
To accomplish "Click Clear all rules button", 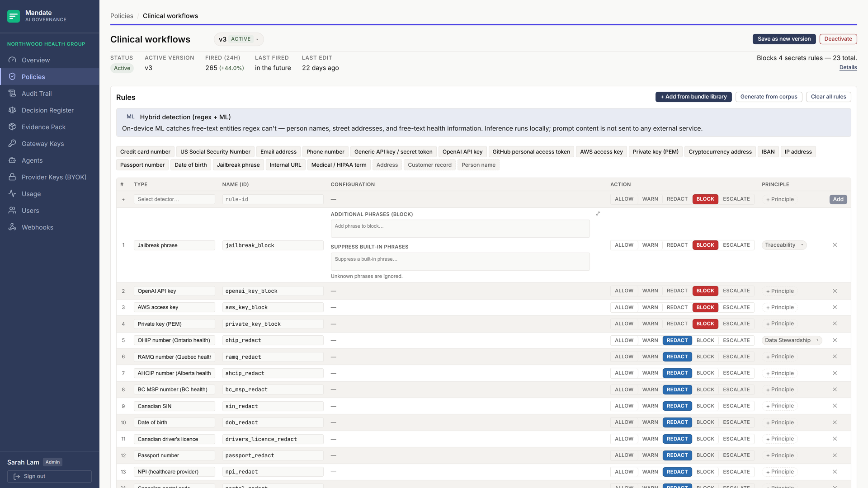I will point(828,97).
